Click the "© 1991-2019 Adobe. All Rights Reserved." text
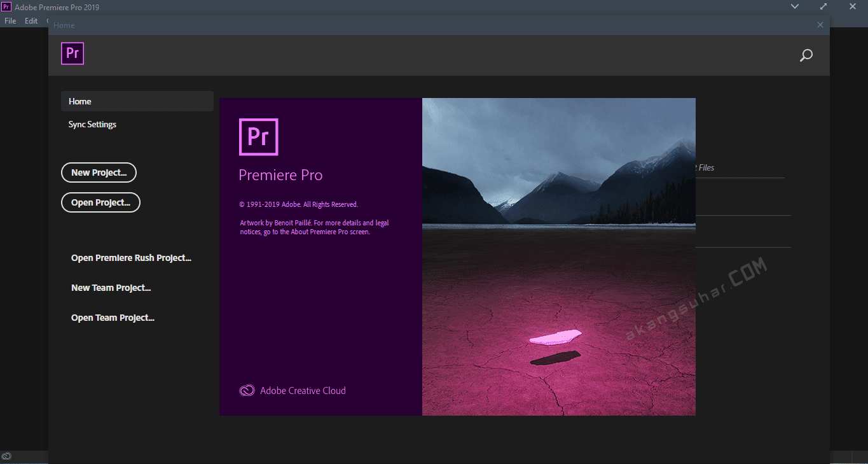The height and width of the screenshot is (464, 868). [298, 205]
